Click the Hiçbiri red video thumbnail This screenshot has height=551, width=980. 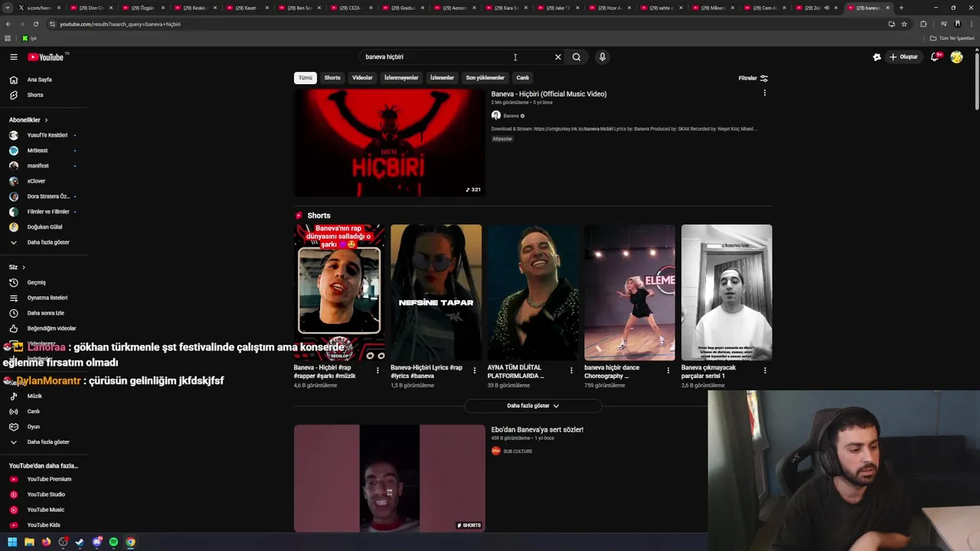(x=390, y=142)
